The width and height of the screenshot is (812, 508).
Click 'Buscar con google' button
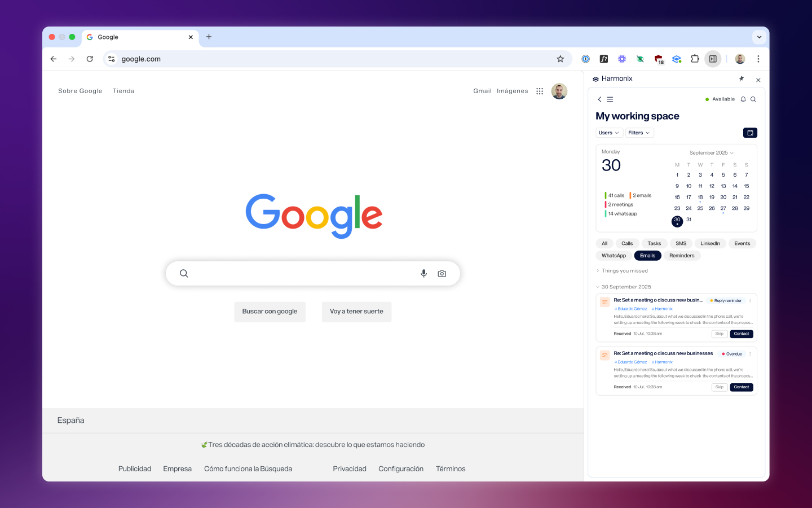pyautogui.click(x=270, y=312)
